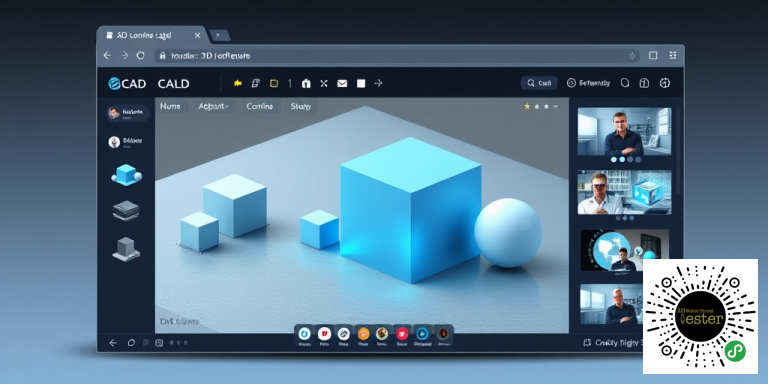This screenshot has width=768, height=384.
Task: Select the gray cube on platform sidebar tool
Action: [x=126, y=249]
